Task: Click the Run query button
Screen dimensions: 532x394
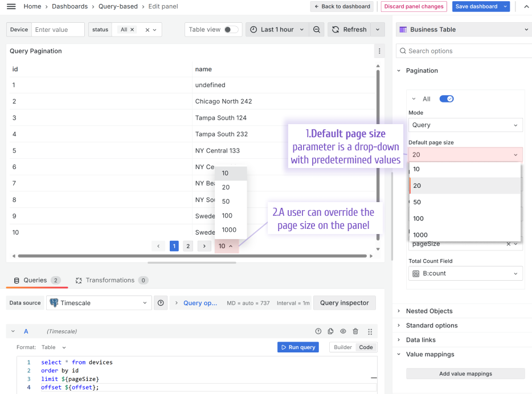Action: pos(298,347)
